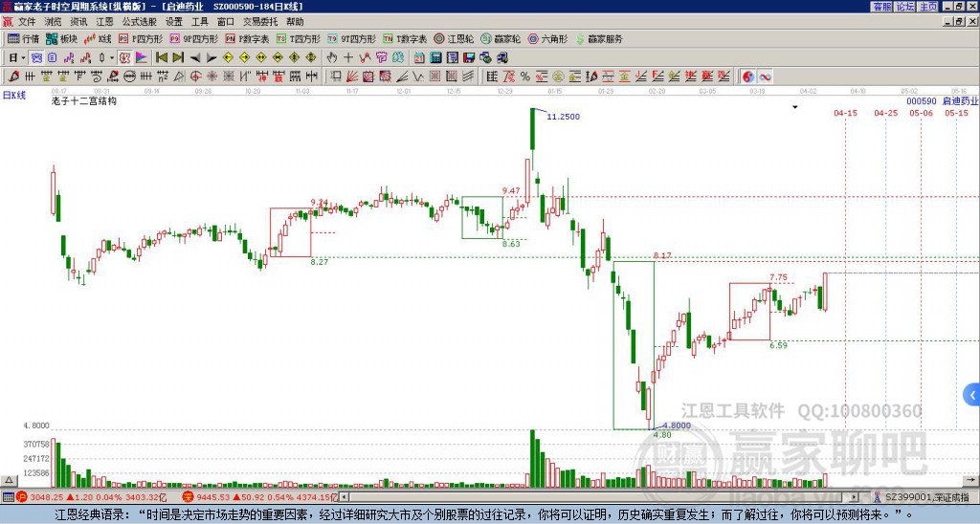Click the circled crosshair target tool
Viewport: 980px width, 524px height.
195,76
